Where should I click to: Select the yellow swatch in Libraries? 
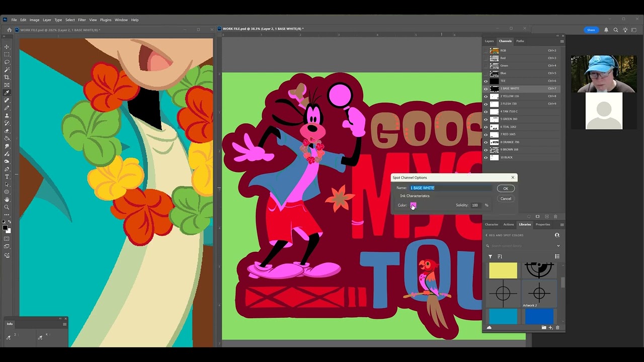tap(503, 270)
